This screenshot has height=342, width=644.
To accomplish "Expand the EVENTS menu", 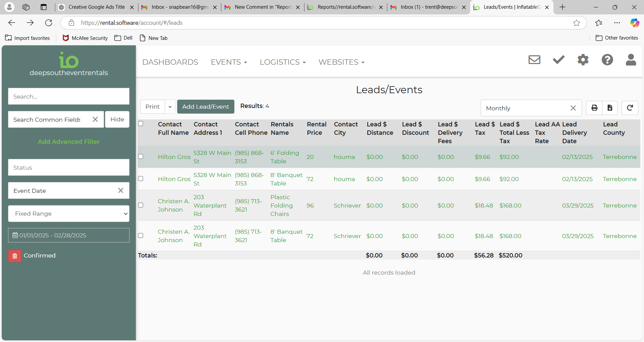I will point(229,62).
